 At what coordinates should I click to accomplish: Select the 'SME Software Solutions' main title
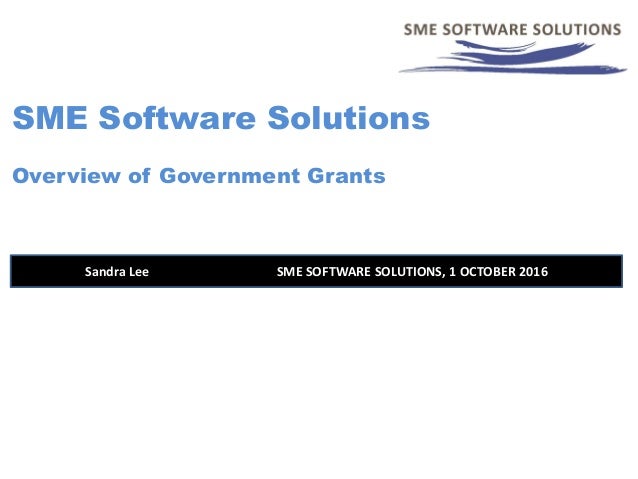click(221, 118)
